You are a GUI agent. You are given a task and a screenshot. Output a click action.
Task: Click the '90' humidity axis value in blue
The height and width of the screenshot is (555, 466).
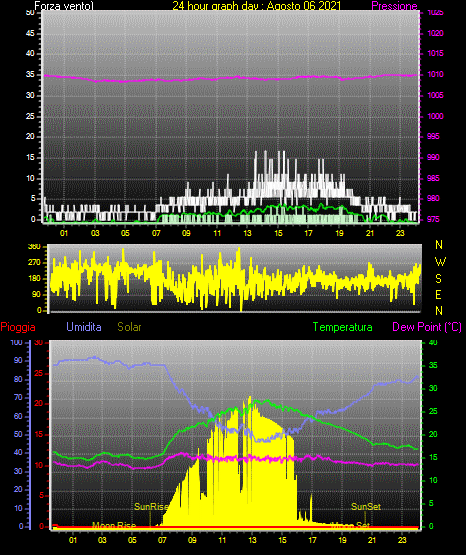pos(18,360)
